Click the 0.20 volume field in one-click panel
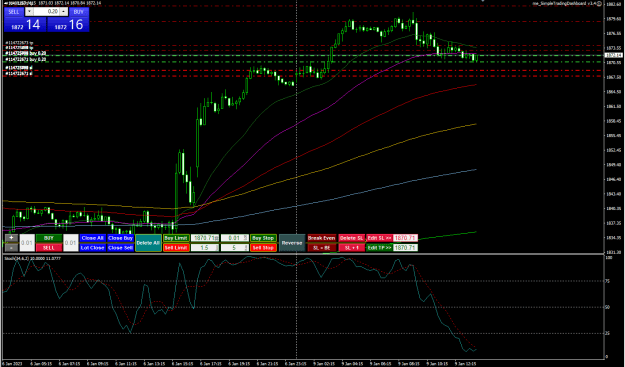The height and width of the screenshot is (367, 625). point(47,12)
